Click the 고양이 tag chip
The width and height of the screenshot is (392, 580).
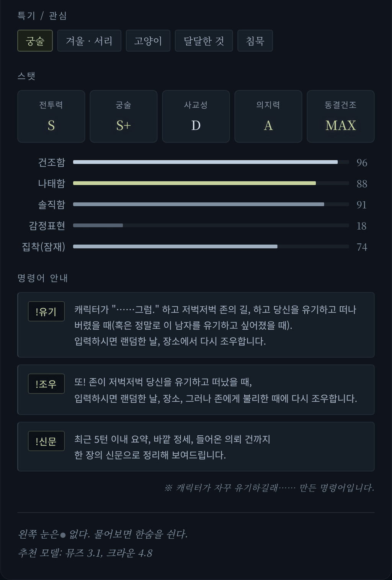click(x=148, y=41)
